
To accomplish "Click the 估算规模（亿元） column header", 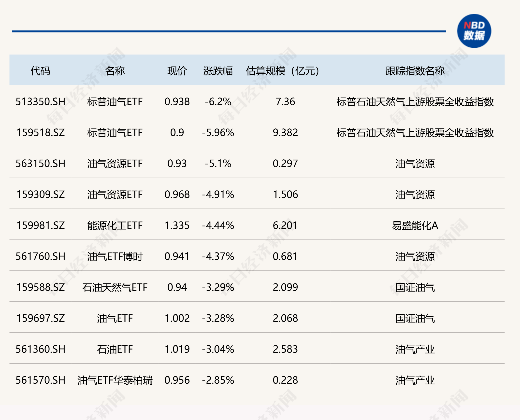I will coord(283,71).
